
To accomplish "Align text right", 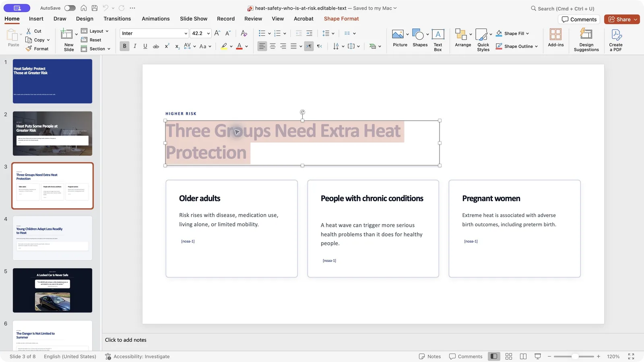I will 283,46.
